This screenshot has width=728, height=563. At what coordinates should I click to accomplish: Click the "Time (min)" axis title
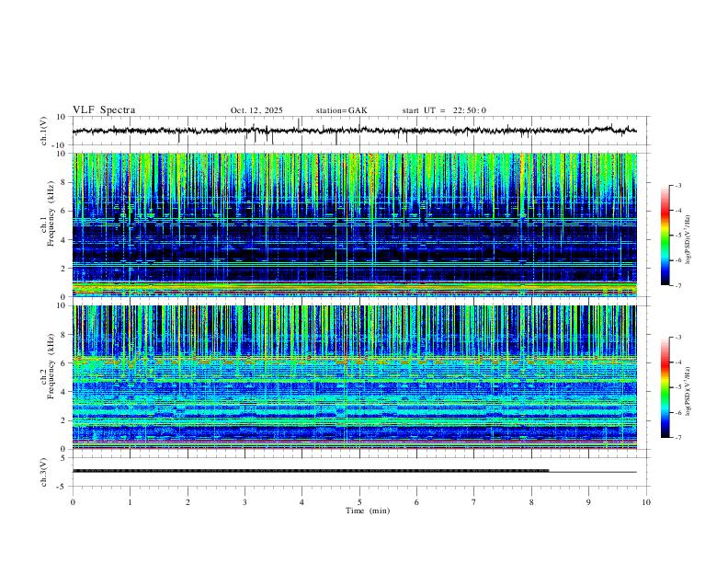coord(368,511)
